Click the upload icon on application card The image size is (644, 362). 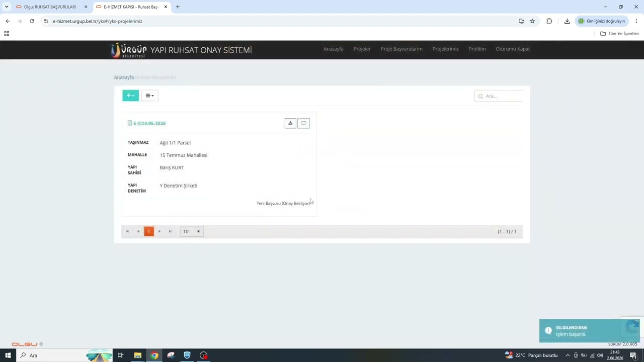290,123
